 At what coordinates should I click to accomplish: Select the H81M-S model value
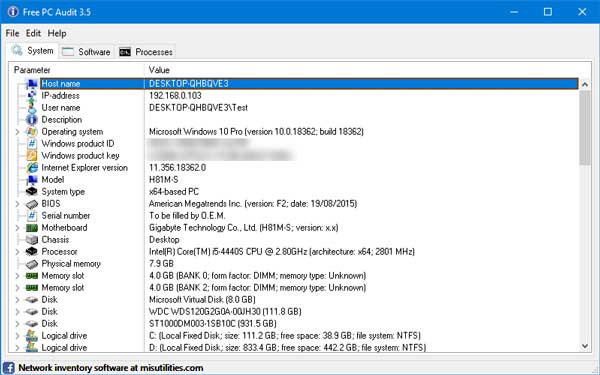coord(164,179)
